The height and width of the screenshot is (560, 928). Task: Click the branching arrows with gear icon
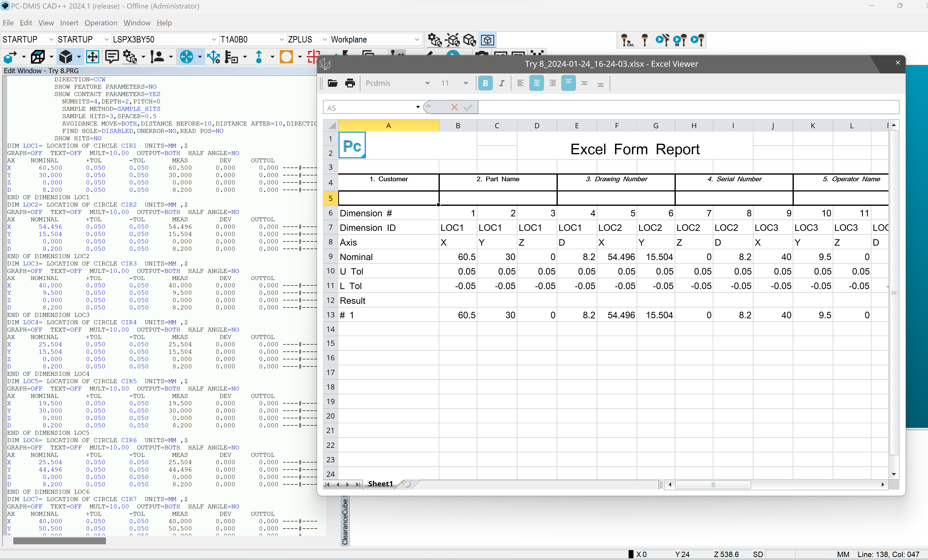(x=214, y=57)
